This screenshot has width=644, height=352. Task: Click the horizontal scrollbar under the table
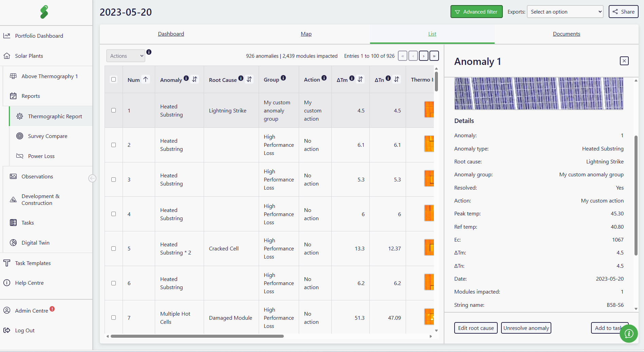[x=197, y=336]
